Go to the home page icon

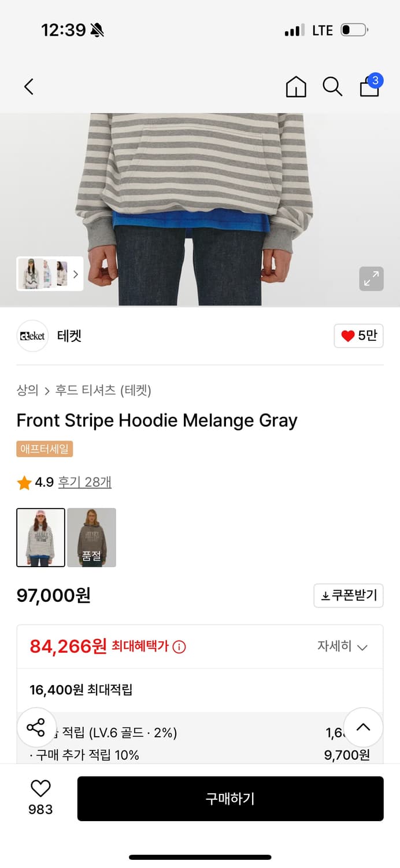(x=296, y=87)
